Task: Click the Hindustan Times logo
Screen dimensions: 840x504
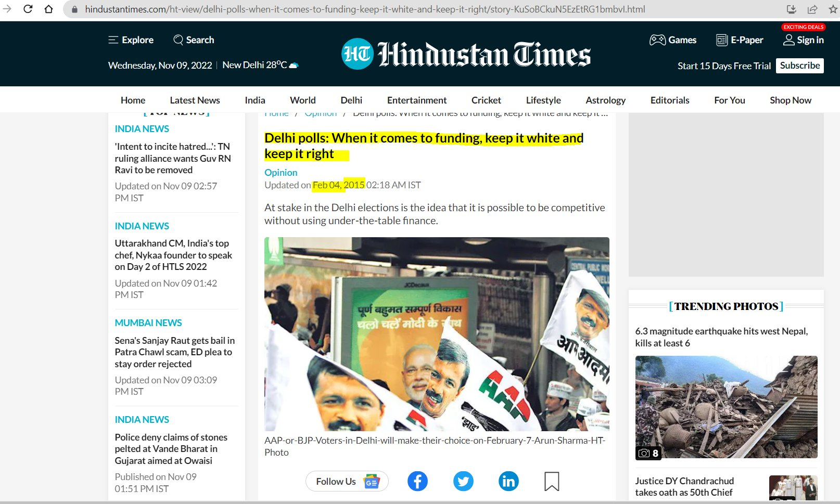Action: click(x=466, y=54)
